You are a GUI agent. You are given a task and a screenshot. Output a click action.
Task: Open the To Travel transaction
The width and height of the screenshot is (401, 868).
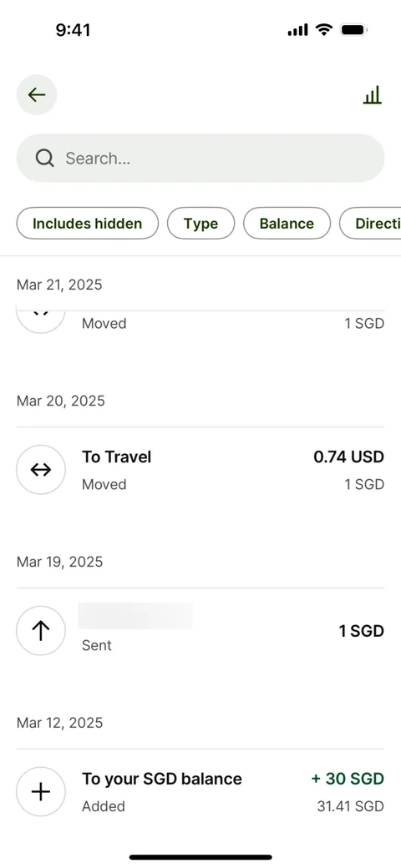[200, 470]
